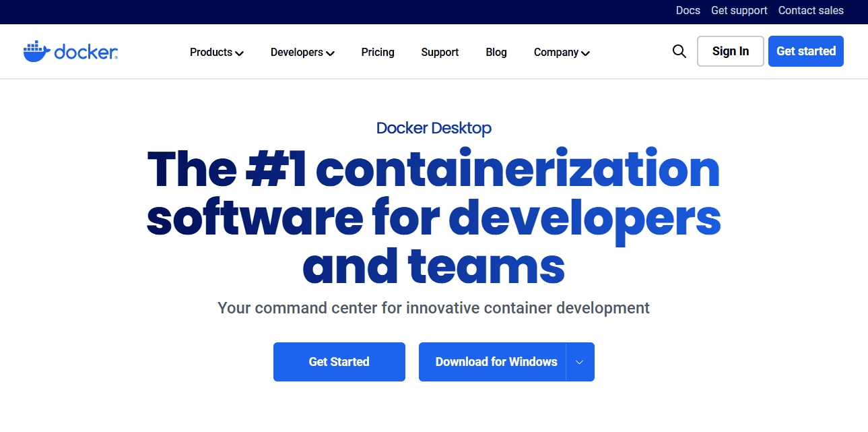This screenshot has width=868, height=432.
Task: Open Contact sales link
Action: (x=811, y=10)
